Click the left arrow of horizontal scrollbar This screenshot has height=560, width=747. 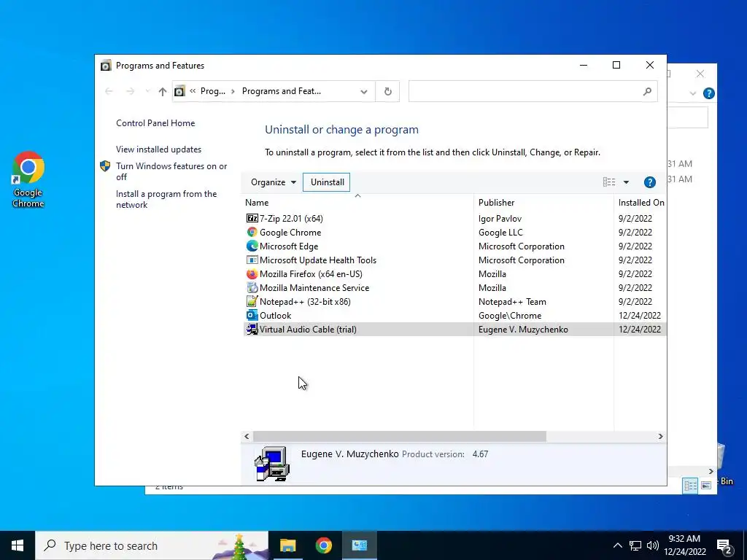(x=247, y=436)
